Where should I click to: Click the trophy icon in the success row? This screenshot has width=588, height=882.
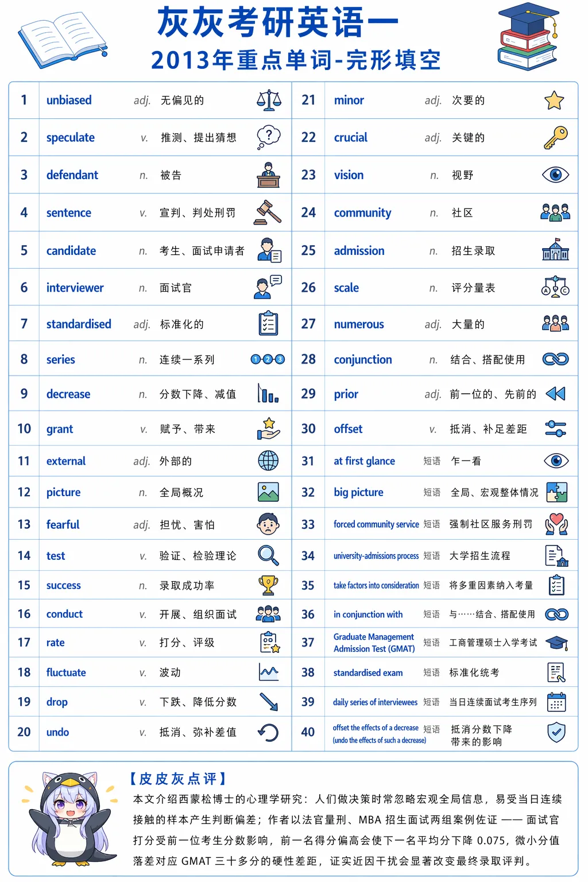tap(268, 585)
